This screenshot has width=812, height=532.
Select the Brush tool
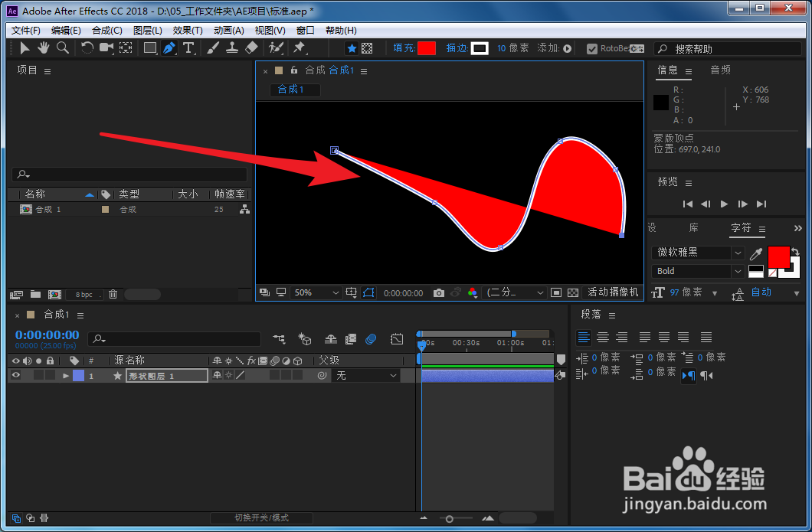point(213,48)
